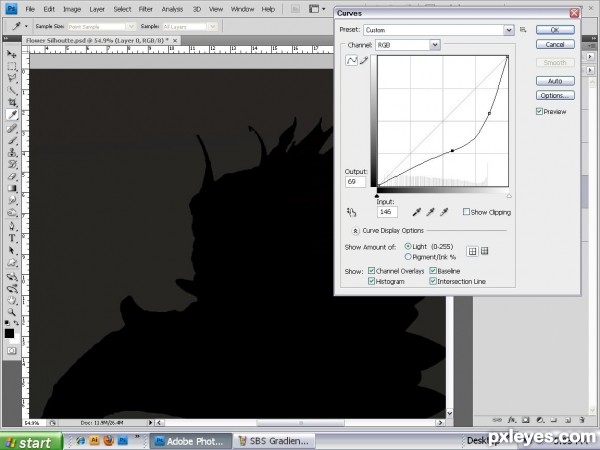Image resolution: width=600 pixels, height=450 pixels.
Task: Switch to simple quarter-tone grid icon
Action: coord(473,251)
